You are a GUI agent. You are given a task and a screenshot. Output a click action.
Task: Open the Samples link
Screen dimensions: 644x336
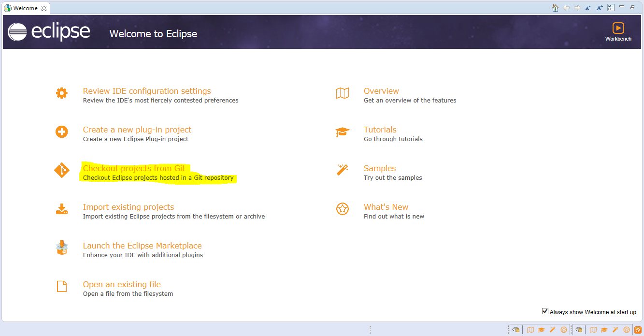click(380, 168)
